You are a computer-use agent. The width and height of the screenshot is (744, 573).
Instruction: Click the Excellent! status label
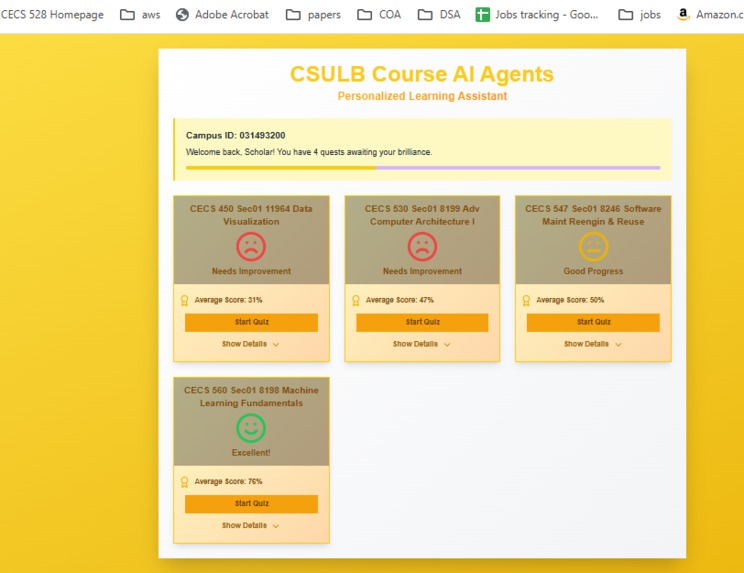pyautogui.click(x=251, y=453)
